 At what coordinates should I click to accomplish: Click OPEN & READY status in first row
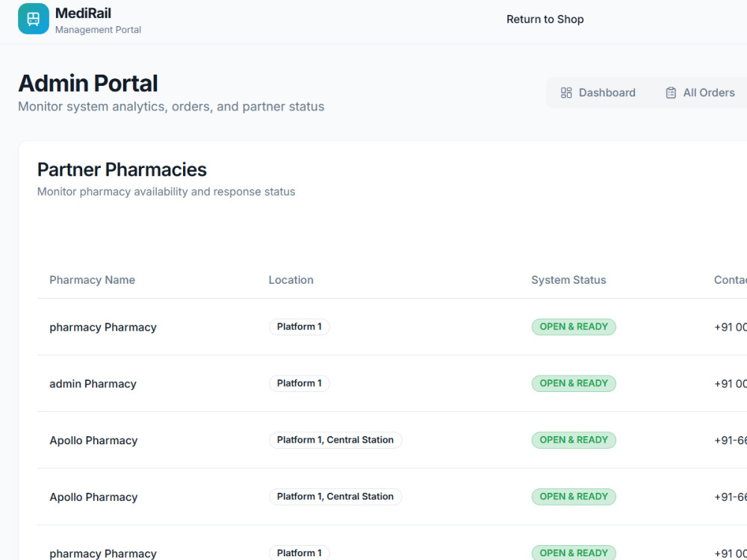(574, 327)
